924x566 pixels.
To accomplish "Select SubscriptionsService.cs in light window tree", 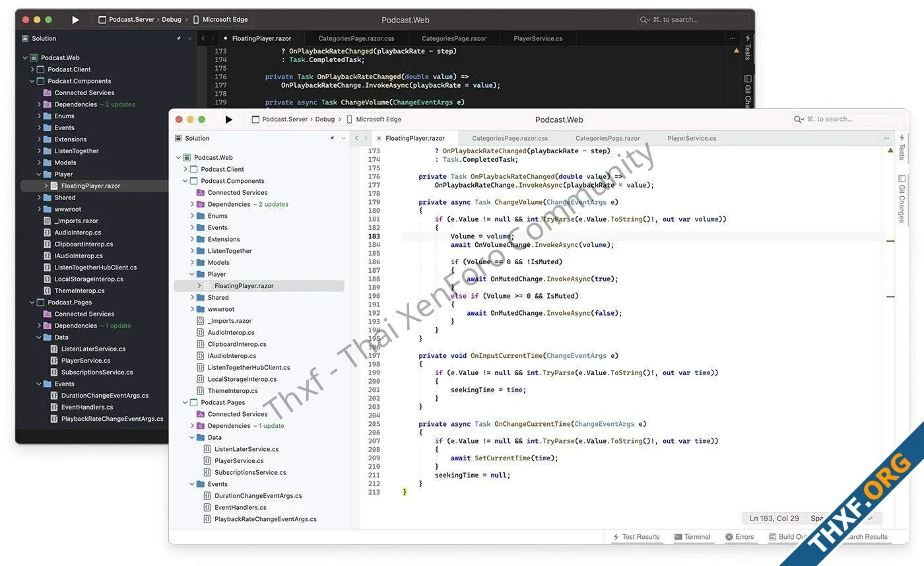I will 250,472.
